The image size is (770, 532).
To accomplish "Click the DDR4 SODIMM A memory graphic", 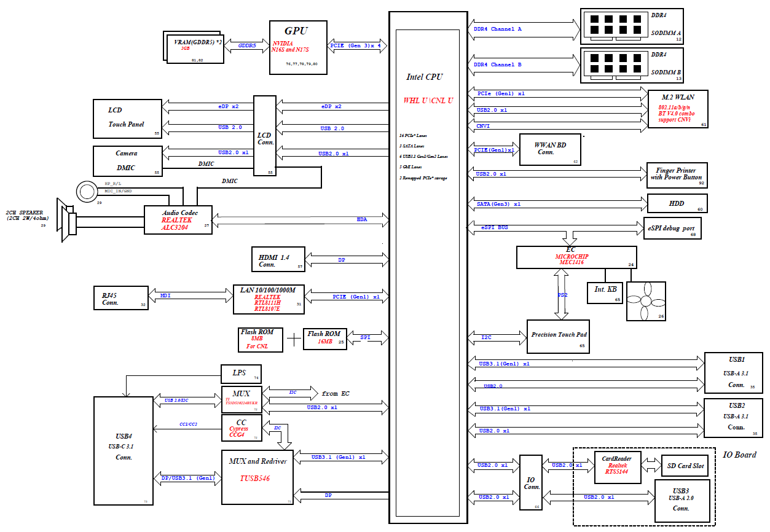I will click(611, 26).
